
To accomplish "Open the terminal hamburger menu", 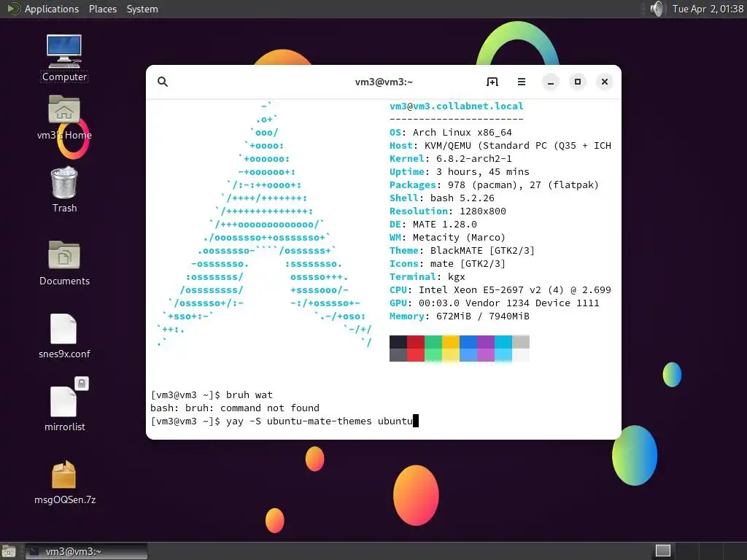I will tap(522, 82).
